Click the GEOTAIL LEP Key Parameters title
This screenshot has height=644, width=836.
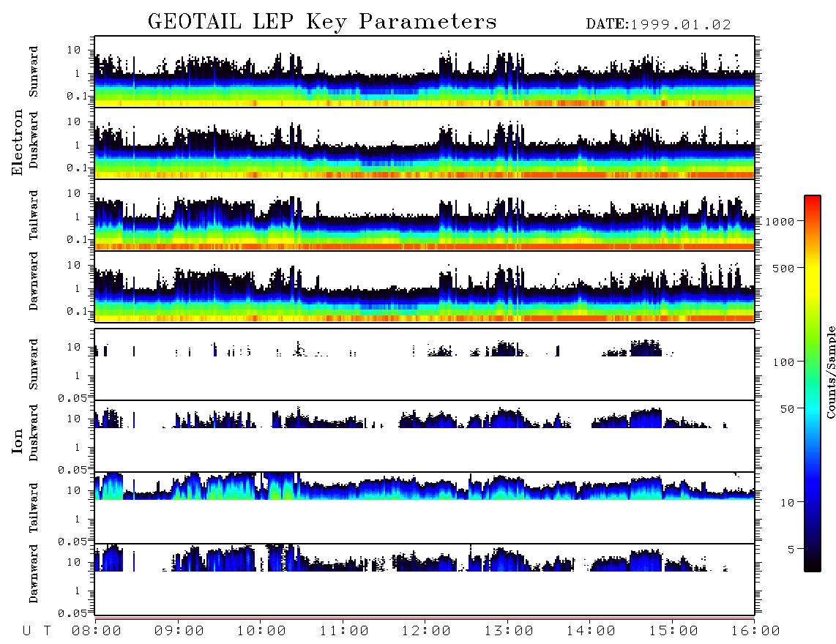322,22
